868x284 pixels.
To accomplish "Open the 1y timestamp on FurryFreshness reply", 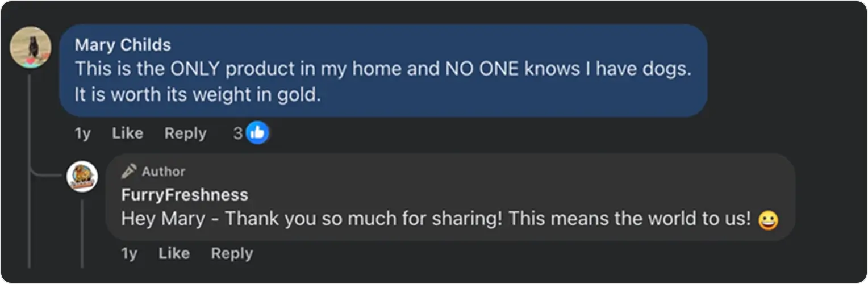I will coord(129,253).
